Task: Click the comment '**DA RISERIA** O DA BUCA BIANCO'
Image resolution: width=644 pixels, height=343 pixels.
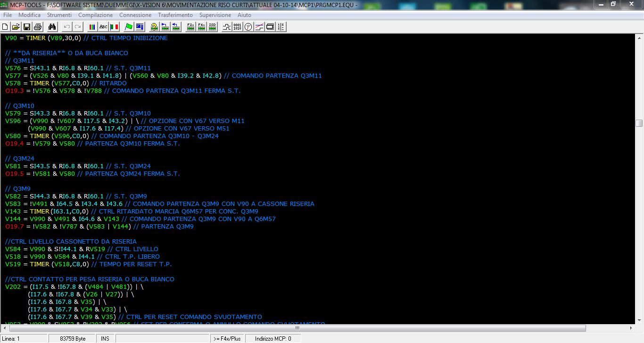Action: [66, 53]
